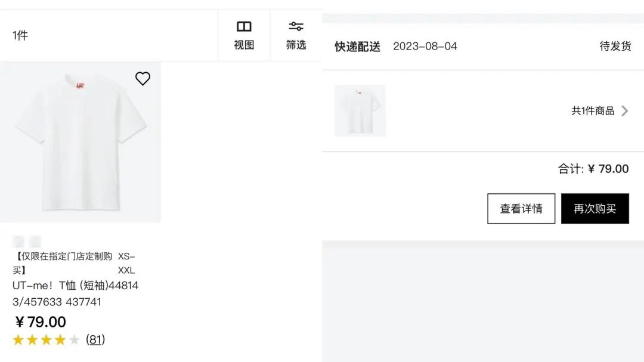Click the 查看详情 button

[x=521, y=209]
